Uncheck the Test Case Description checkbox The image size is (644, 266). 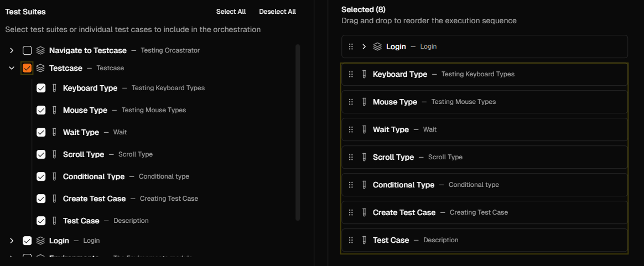point(41,221)
